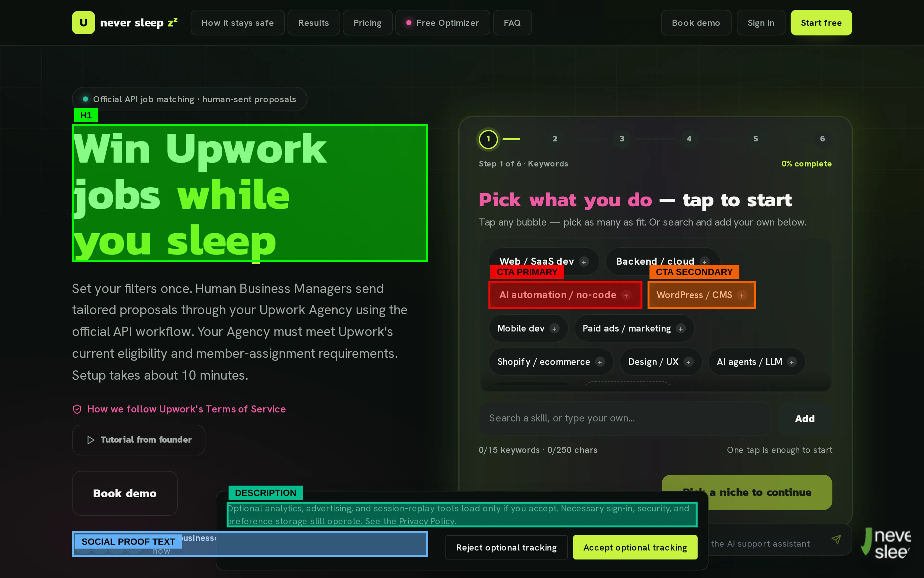Open Free Optimizer nav item
924x578 pixels.
[443, 23]
